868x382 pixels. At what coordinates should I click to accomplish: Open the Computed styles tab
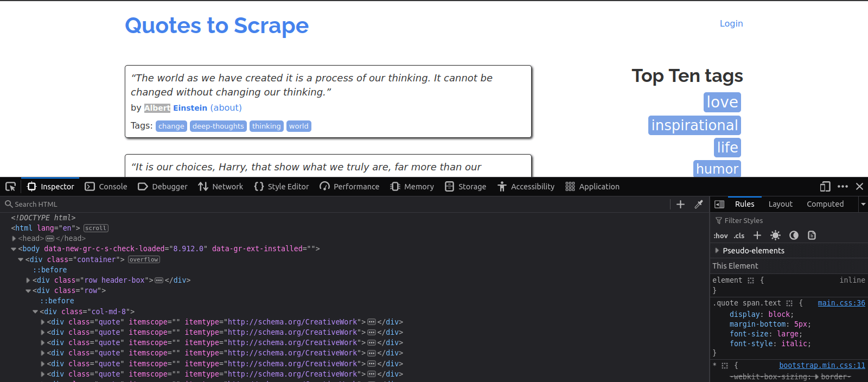click(x=825, y=204)
